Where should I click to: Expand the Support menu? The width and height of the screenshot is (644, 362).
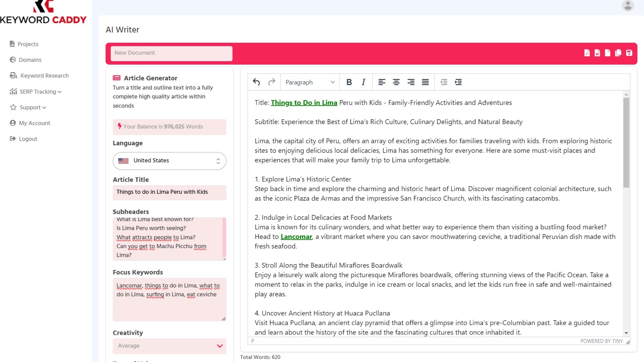(28, 107)
